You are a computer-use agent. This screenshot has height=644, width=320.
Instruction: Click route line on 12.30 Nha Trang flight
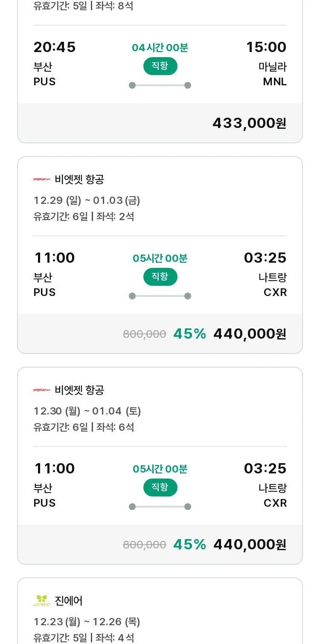(160, 507)
